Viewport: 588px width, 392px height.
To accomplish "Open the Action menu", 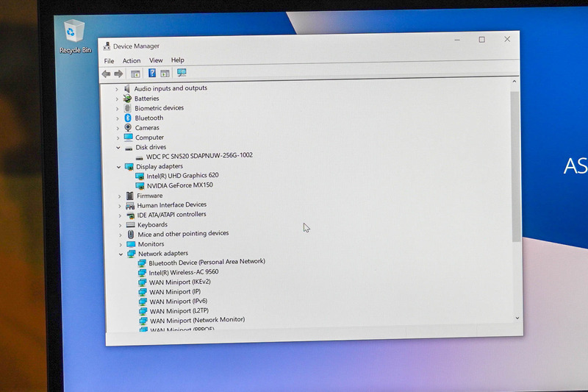I will click(132, 60).
